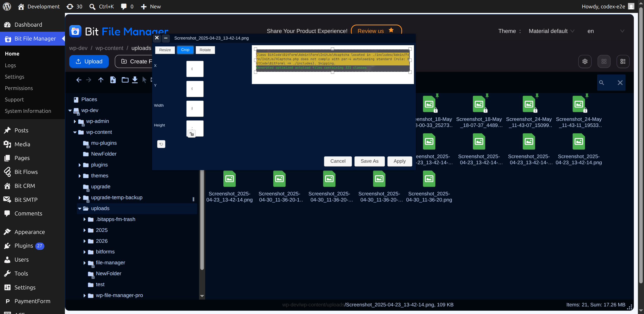Image resolution: width=644 pixels, height=314 pixels.
Task: Select the mu-plugins folder in the tree
Action: pos(104,143)
